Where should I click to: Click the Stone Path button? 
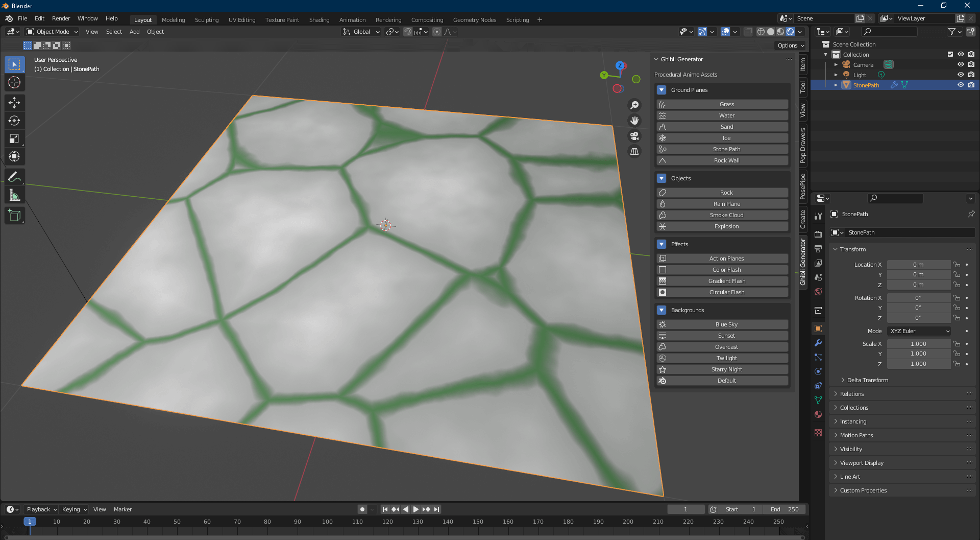[x=722, y=149]
